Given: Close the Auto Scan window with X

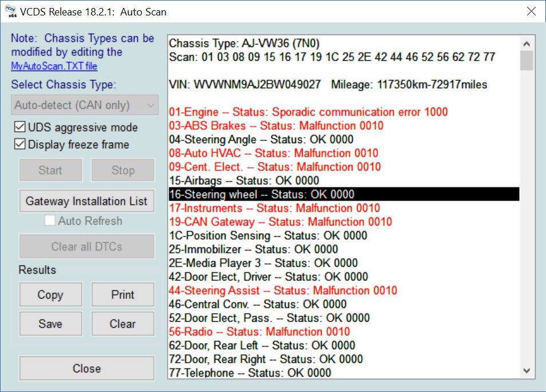Looking at the screenshot, I should [531, 11].
